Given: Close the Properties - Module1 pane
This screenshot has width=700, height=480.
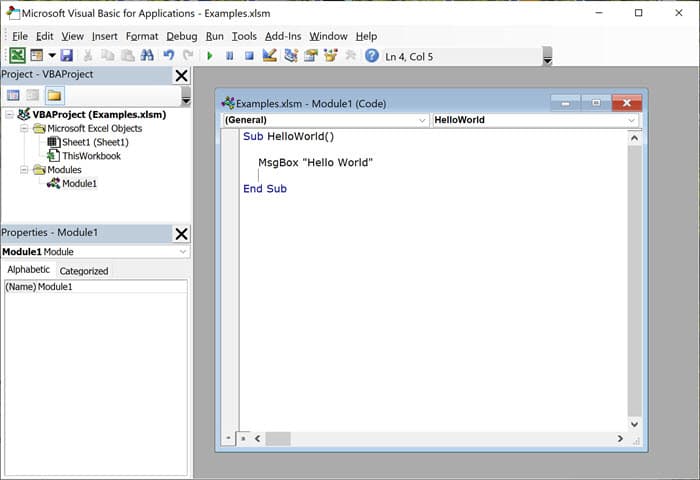Looking at the screenshot, I should (181, 234).
